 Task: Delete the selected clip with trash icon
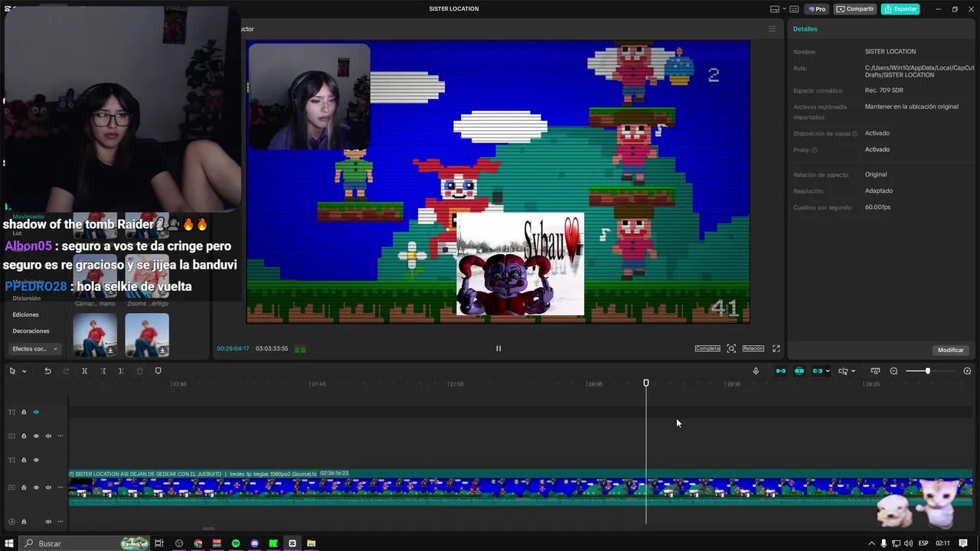point(139,371)
